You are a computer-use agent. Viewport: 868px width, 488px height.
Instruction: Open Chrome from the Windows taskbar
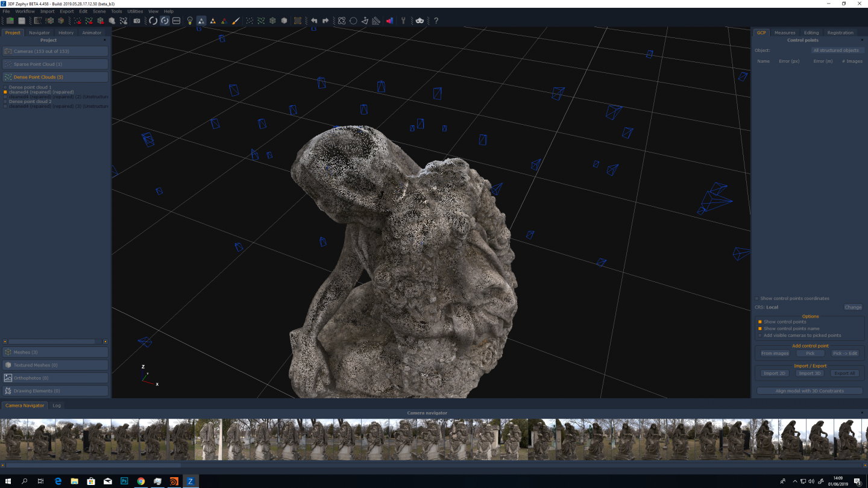[141, 481]
